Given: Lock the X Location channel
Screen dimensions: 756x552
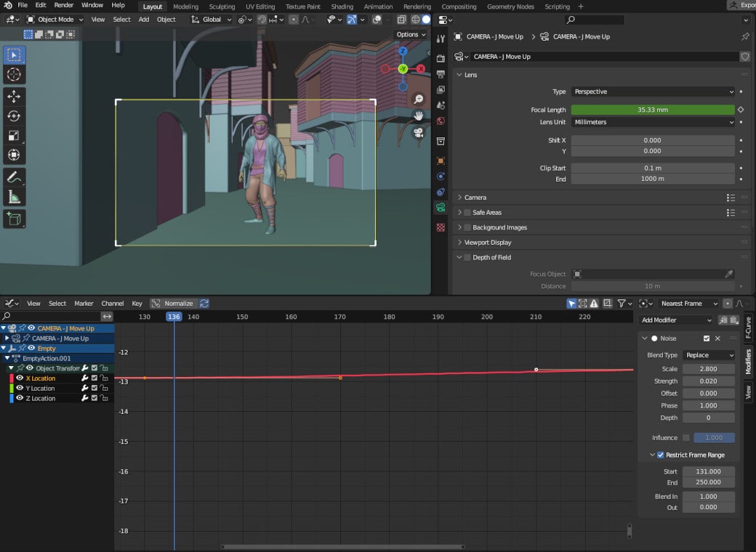Looking at the screenshot, I should coord(103,378).
